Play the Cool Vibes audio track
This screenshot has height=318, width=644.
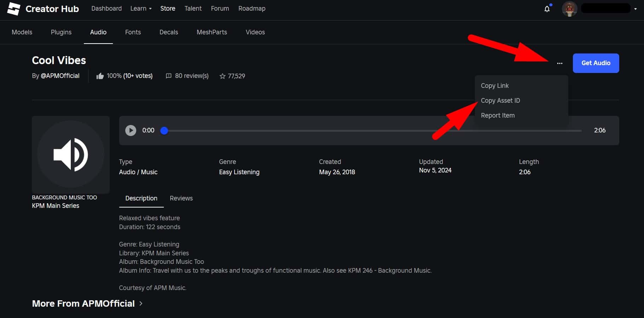(x=131, y=130)
